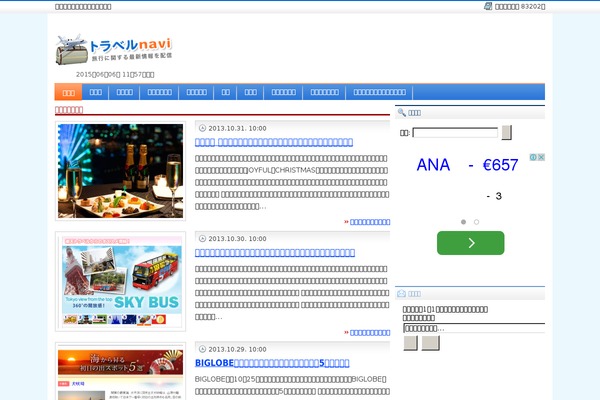Click the 2013.10.31. 10:00 date text
The image size is (600, 400).
coord(237,128)
